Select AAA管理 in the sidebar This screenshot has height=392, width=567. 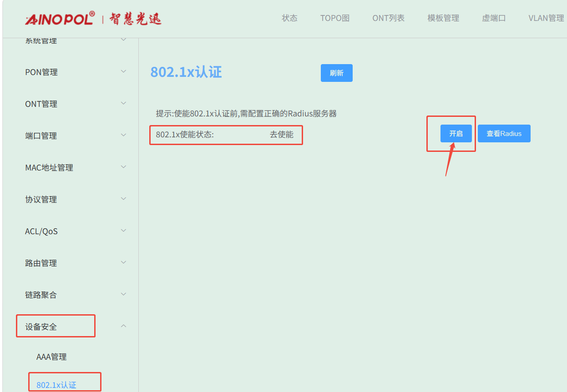tap(51, 357)
